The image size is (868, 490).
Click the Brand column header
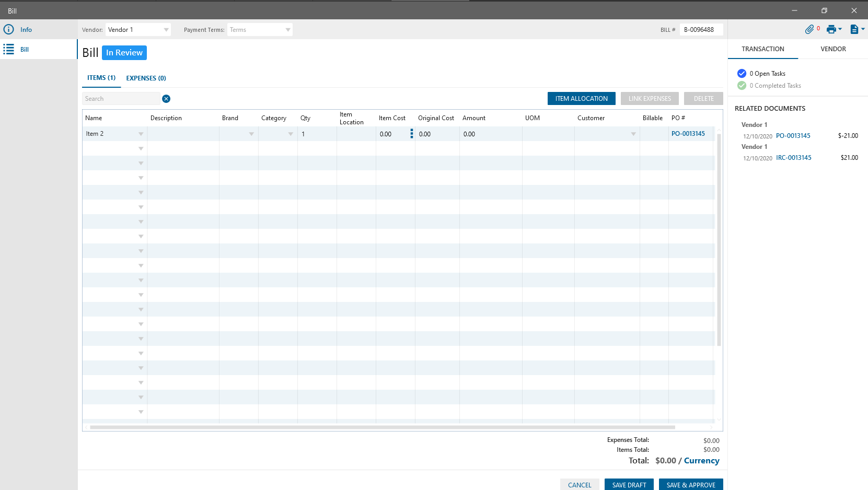coord(230,118)
